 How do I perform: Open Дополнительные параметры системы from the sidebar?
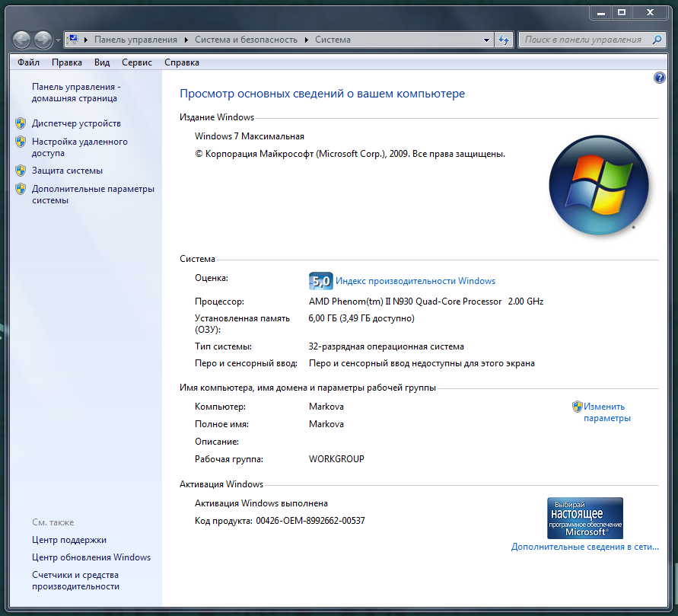pyautogui.click(x=92, y=194)
